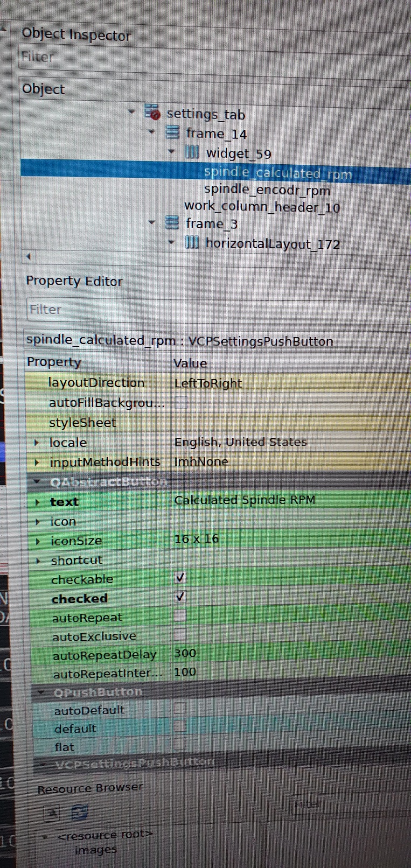Click the Object column header
The image size is (411, 868).
tap(43, 89)
